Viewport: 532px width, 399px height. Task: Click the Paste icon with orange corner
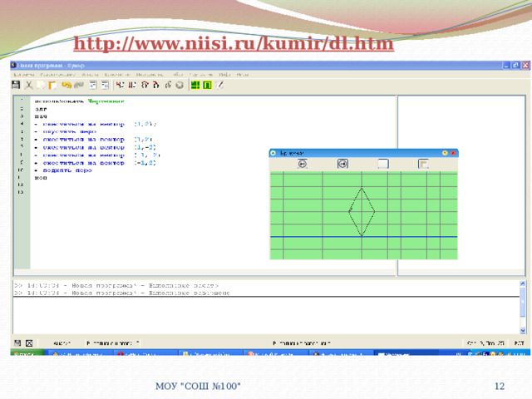pyautogui.click(x=52, y=85)
